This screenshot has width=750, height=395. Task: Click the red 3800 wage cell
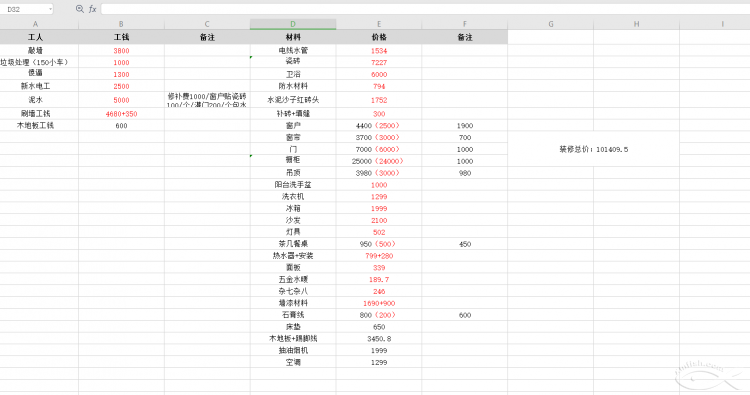[x=121, y=51]
